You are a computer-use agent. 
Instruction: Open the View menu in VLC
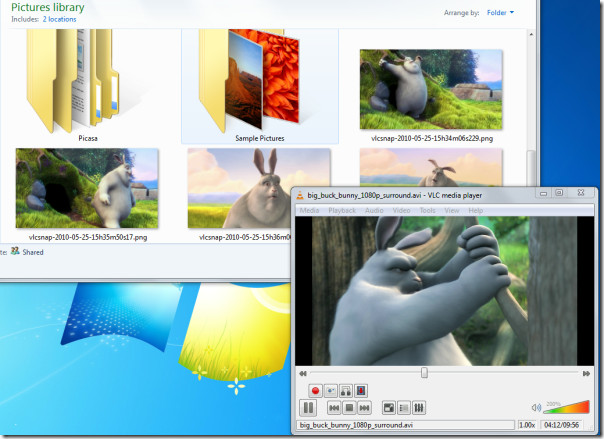point(452,210)
